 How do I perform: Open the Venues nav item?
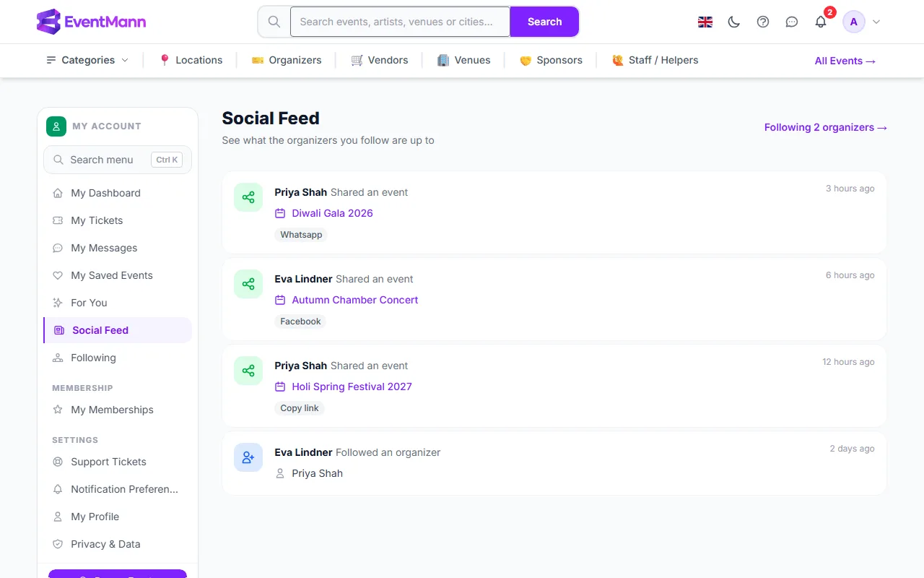(464, 60)
